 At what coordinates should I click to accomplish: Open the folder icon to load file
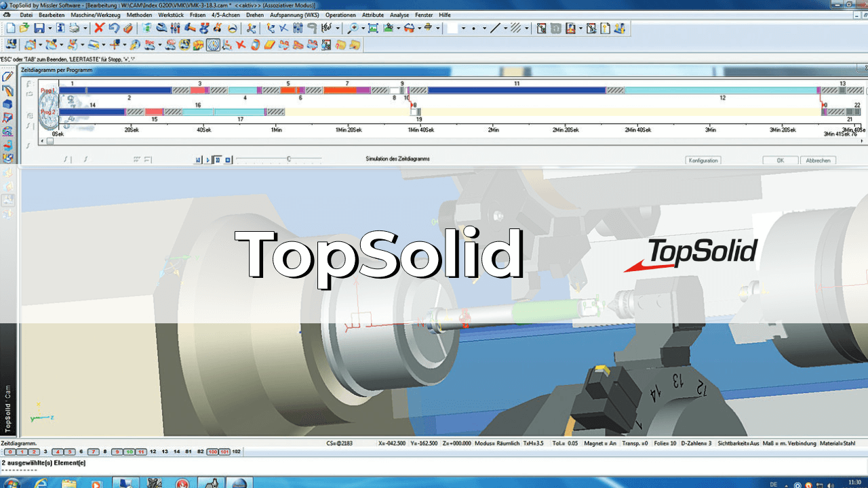(24, 28)
